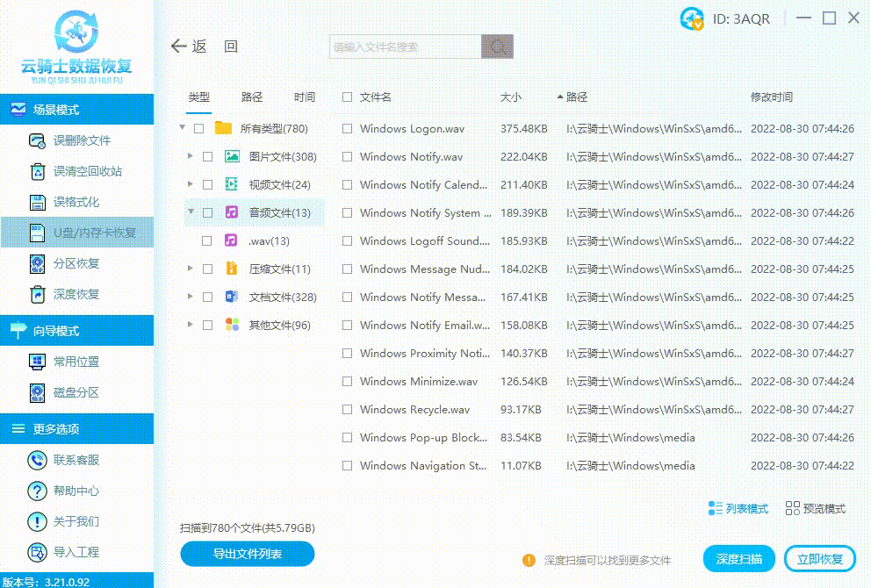Expand the 其他文件 tree node arrow

tap(191, 324)
